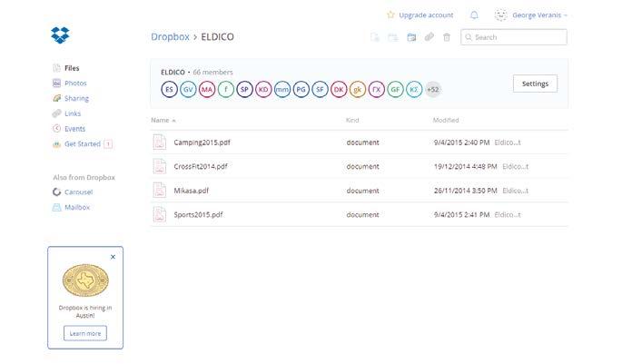
Task: Focus the Search input field
Action: pyautogui.click(x=514, y=37)
